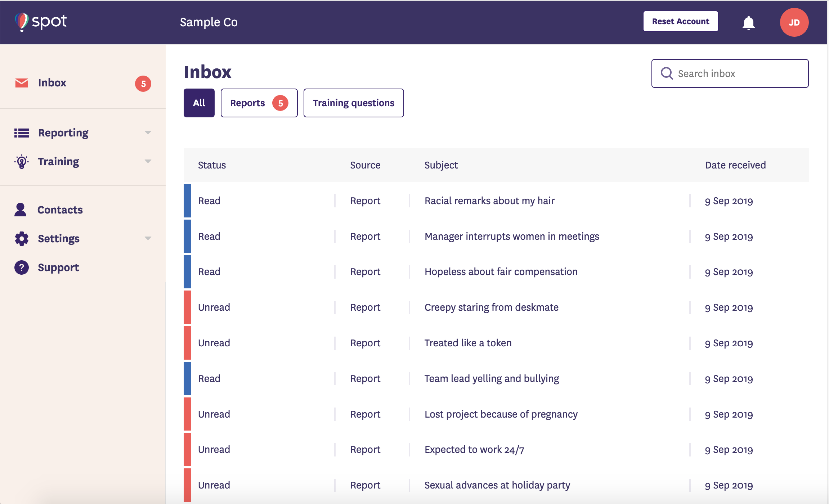Image resolution: width=829 pixels, height=504 pixels.
Task: Open the notifications bell
Action: pyautogui.click(x=748, y=23)
